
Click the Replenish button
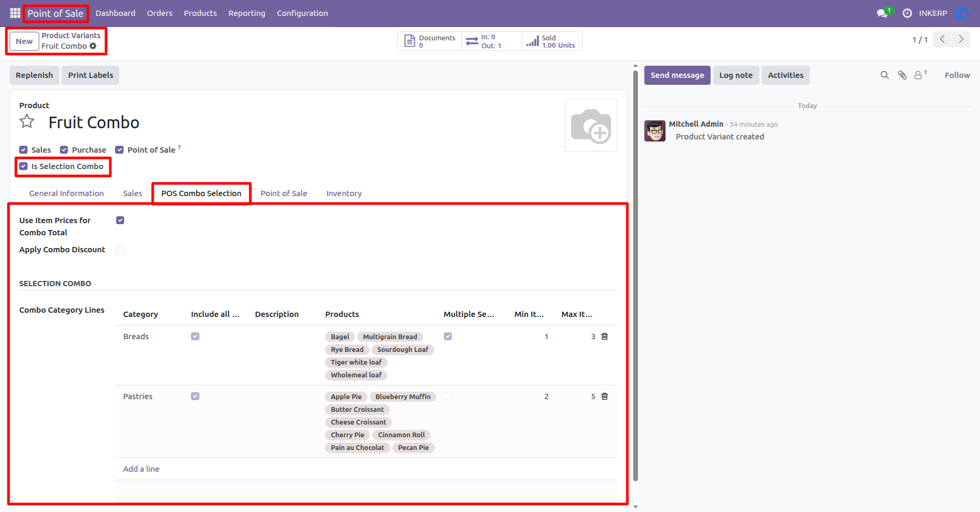[34, 75]
